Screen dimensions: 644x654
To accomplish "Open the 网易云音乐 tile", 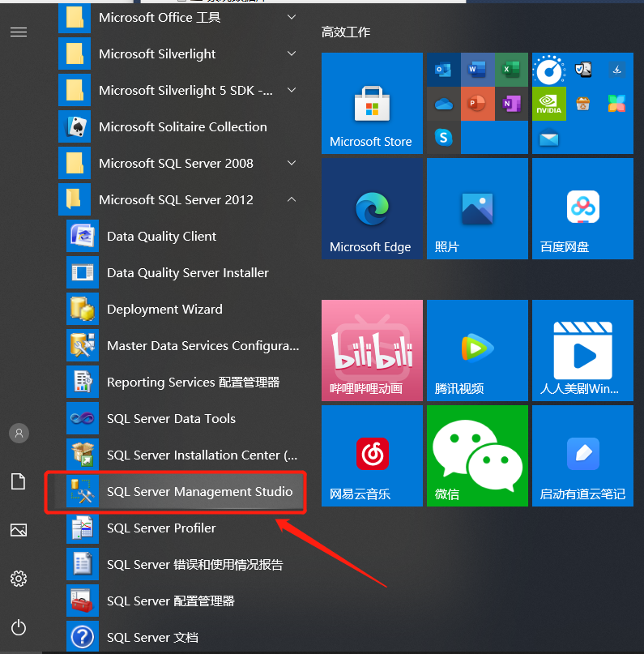I will [x=372, y=456].
